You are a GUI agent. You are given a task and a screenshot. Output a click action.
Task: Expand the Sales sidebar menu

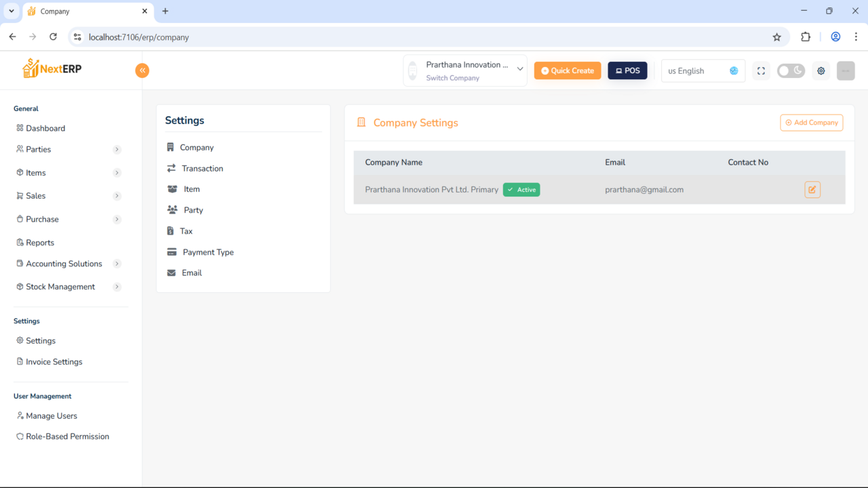117,196
